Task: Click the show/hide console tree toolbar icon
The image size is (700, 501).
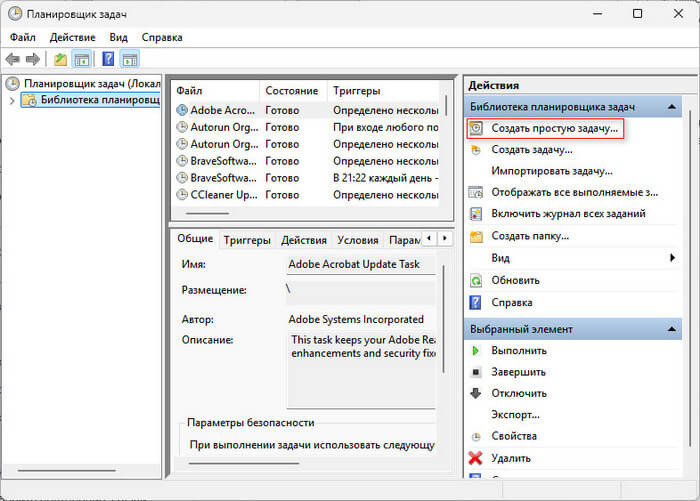Action: 82,60
